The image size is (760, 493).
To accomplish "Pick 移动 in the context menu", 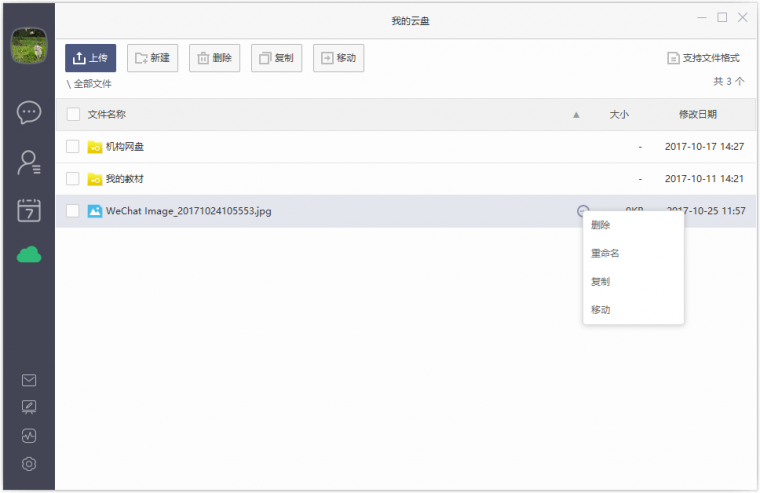I will click(601, 310).
